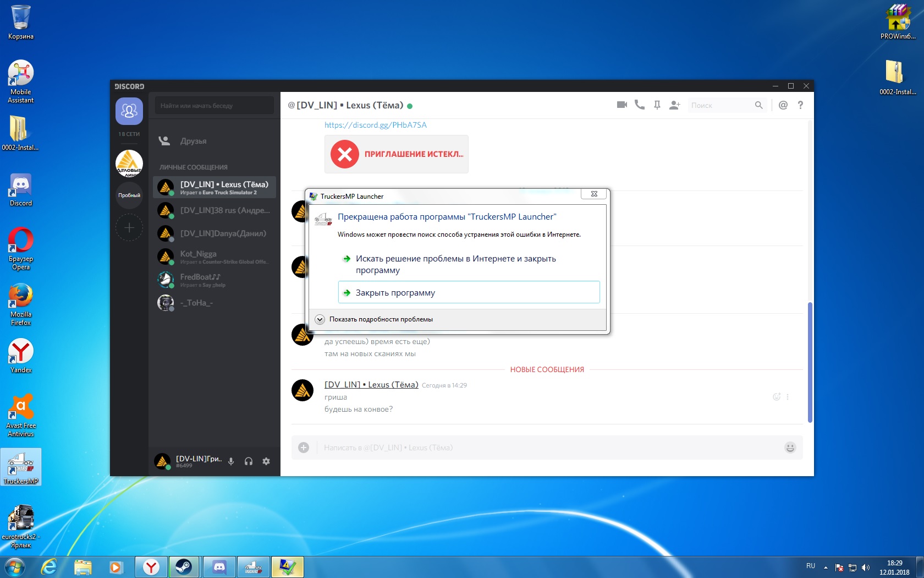The width and height of the screenshot is (924, 578).
Task: Select the TruckersMP desktop shortcut
Action: [20, 467]
